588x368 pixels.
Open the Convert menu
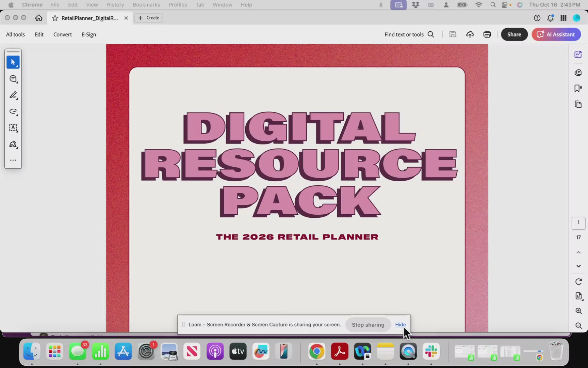coord(62,34)
